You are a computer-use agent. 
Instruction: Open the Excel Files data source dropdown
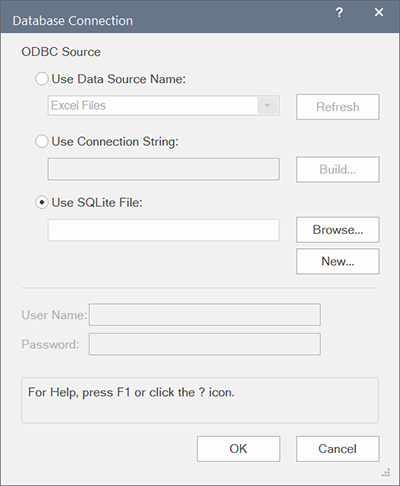pyautogui.click(x=163, y=106)
